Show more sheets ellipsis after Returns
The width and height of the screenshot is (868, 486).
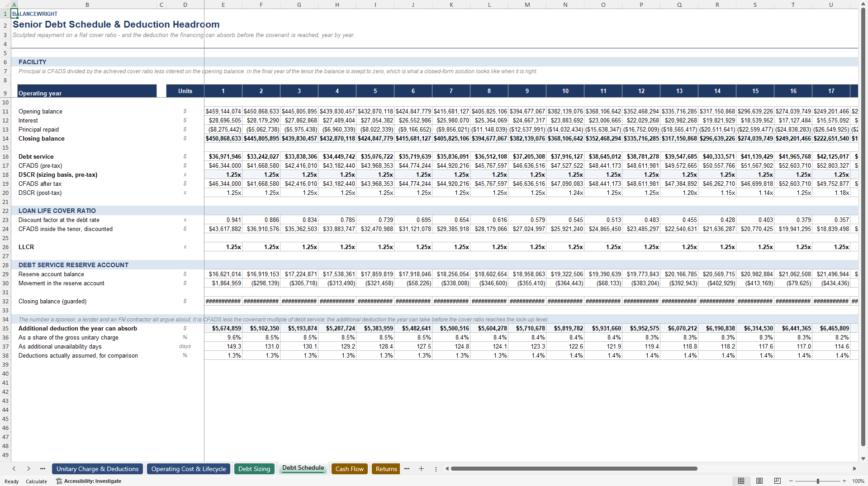coord(407,469)
